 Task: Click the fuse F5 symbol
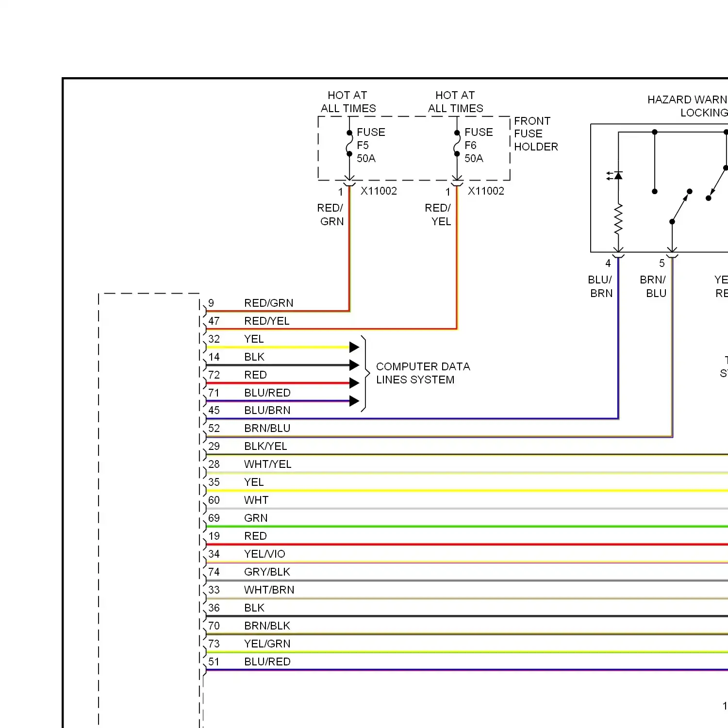pos(349,143)
